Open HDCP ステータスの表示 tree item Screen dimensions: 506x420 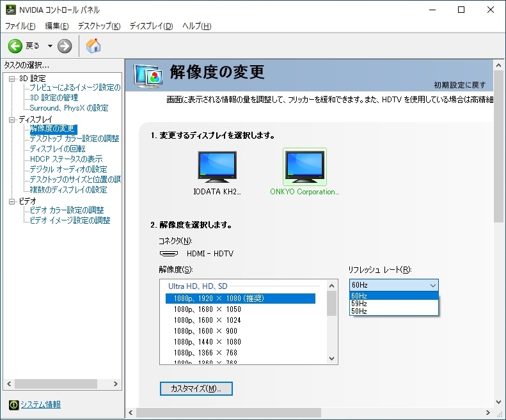point(66,159)
